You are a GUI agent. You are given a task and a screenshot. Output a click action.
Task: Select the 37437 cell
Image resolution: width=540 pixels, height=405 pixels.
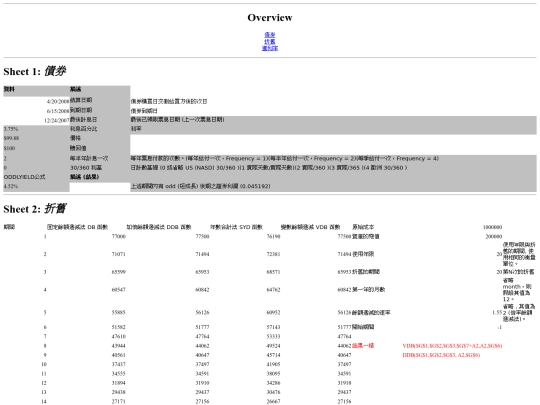[118, 364]
